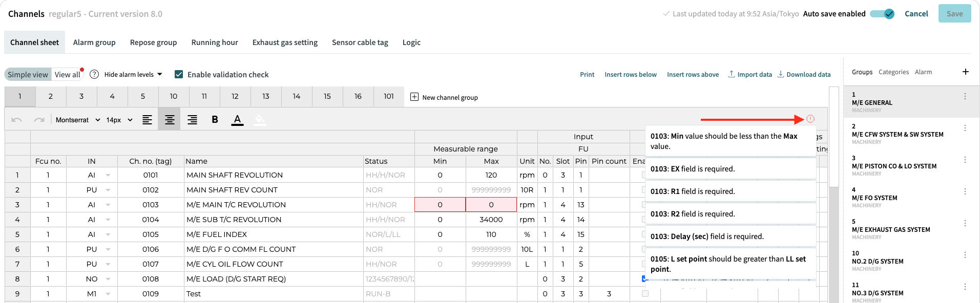Open the cell fill color picker

click(260, 120)
